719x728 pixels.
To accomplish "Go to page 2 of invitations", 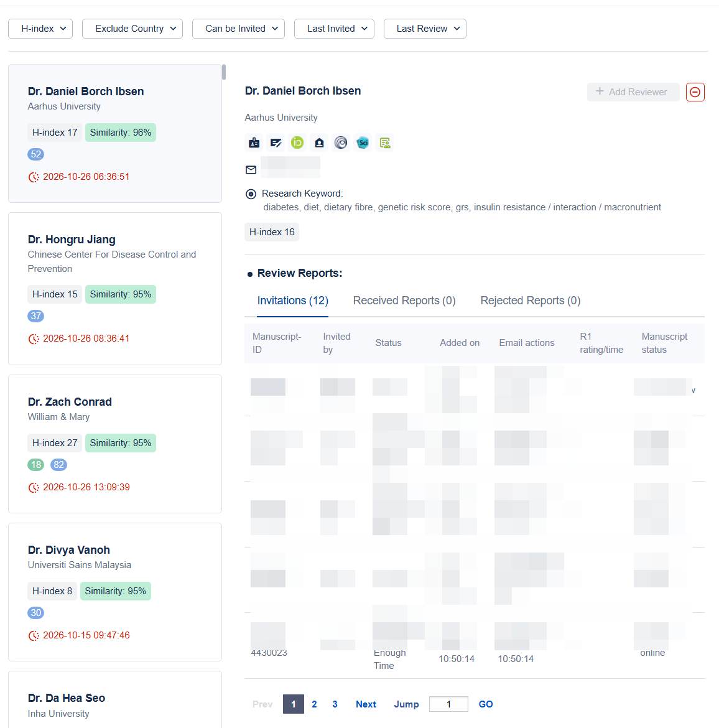I will (314, 704).
